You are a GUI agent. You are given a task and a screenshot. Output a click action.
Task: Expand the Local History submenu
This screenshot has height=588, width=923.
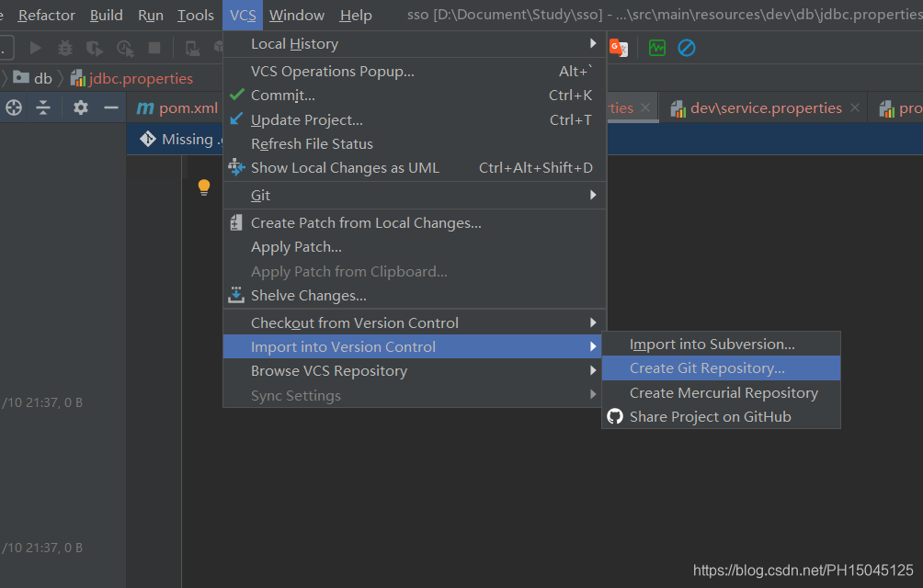[x=415, y=44]
